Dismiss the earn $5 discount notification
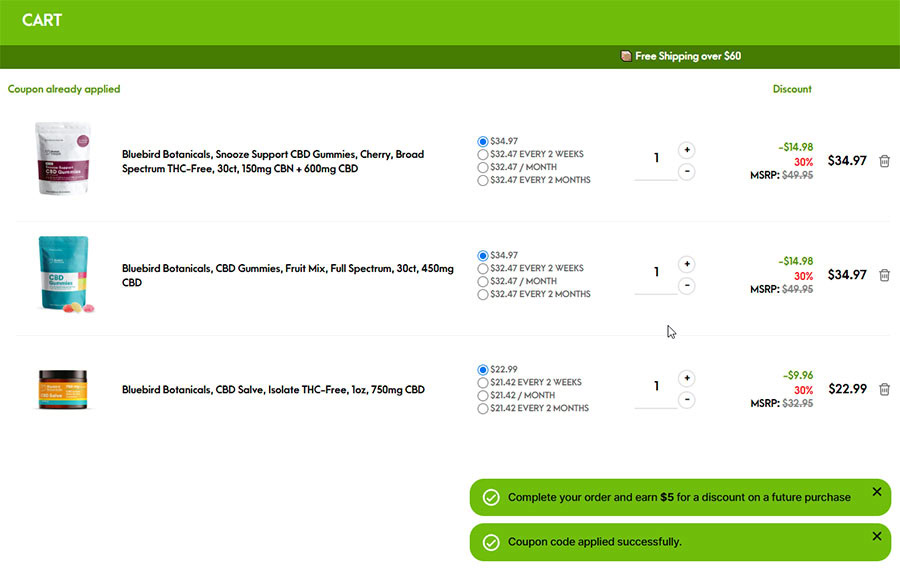 [x=876, y=492]
